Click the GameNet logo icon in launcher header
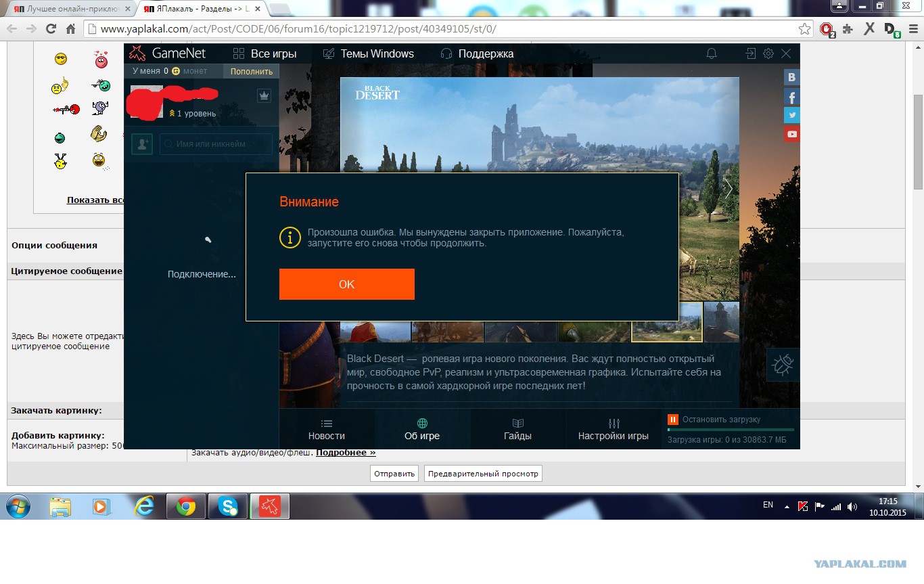 137,53
